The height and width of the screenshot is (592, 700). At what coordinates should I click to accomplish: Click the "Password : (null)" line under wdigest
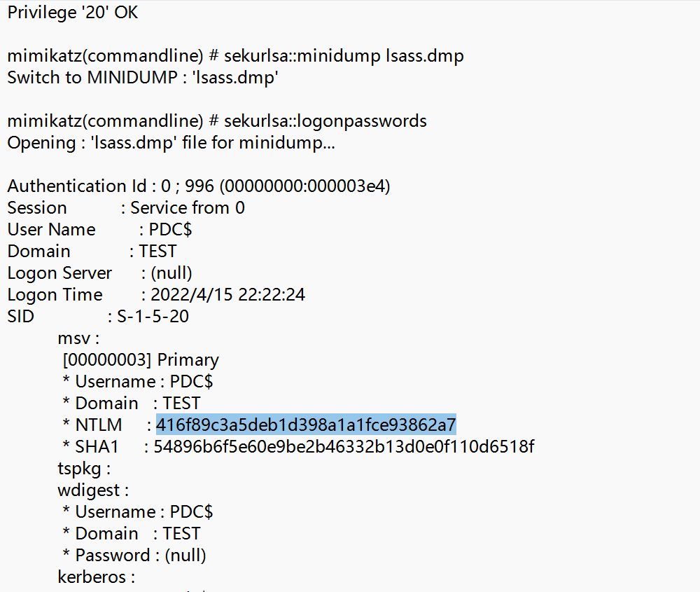[x=134, y=556]
